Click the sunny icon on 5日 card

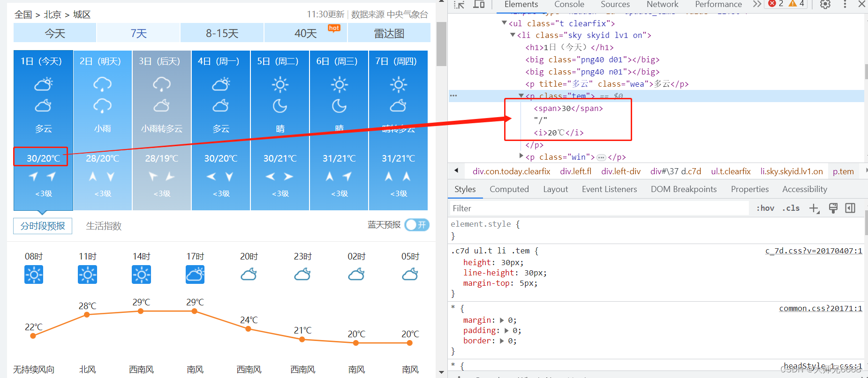[280, 84]
